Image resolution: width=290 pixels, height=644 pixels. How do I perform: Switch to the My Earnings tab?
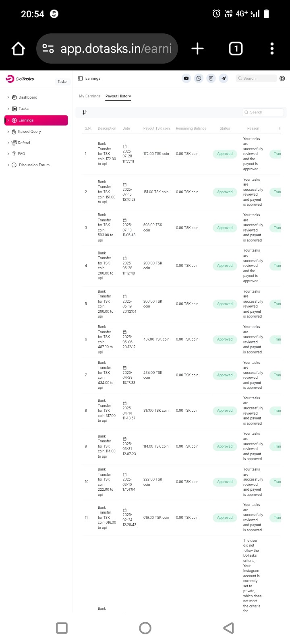(89, 96)
